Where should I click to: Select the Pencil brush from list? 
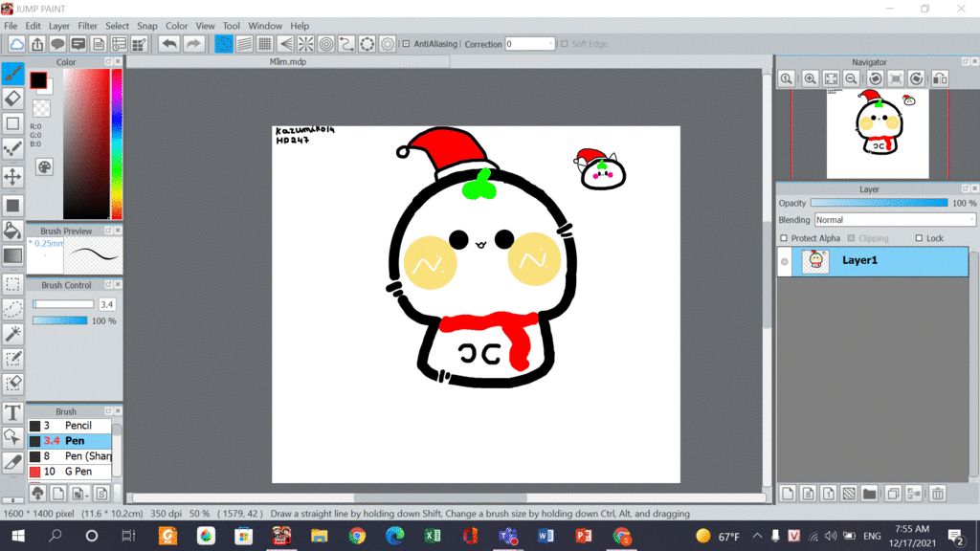78,425
